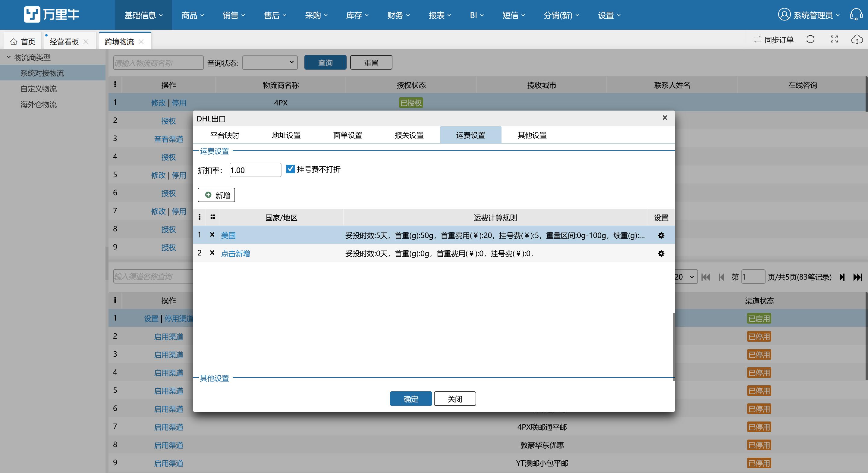Open the 设置 top menu
Image resolution: width=868 pixels, height=473 pixels.
coord(609,15)
